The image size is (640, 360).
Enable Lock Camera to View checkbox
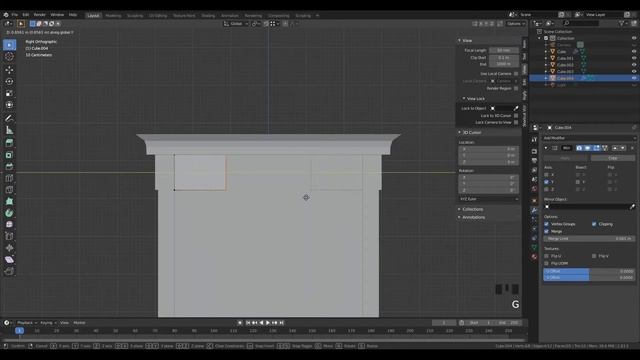(516, 122)
